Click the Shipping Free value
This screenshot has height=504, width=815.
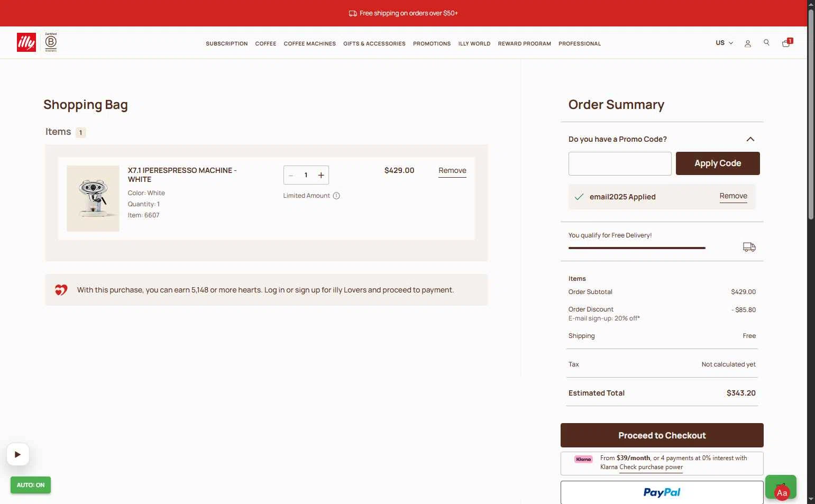(749, 336)
